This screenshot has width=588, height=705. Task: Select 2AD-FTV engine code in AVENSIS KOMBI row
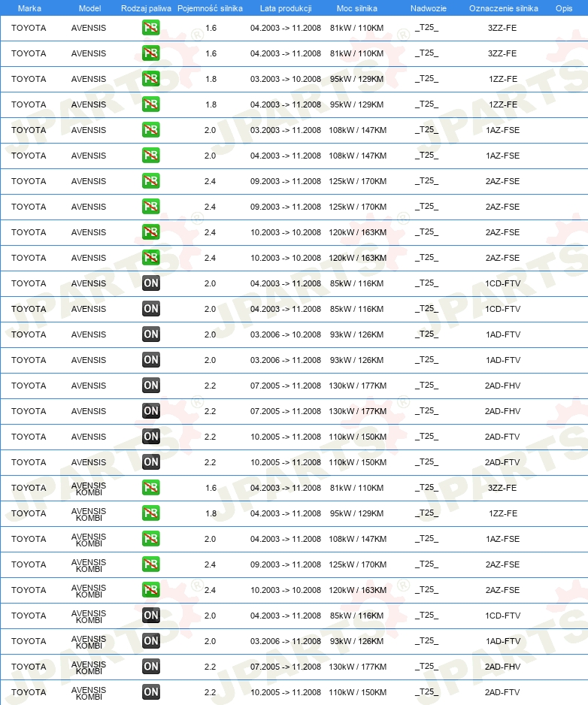click(x=502, y=692)
